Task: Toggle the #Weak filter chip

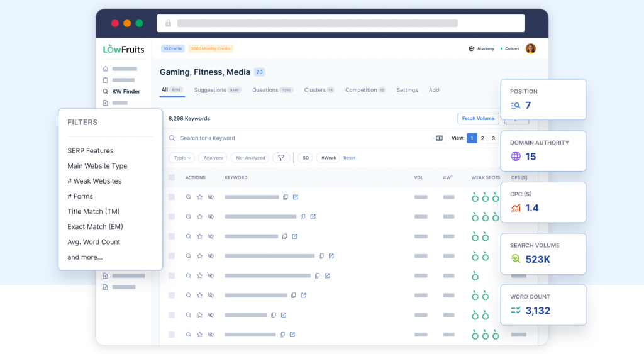Action: click(x=328, y=158)
